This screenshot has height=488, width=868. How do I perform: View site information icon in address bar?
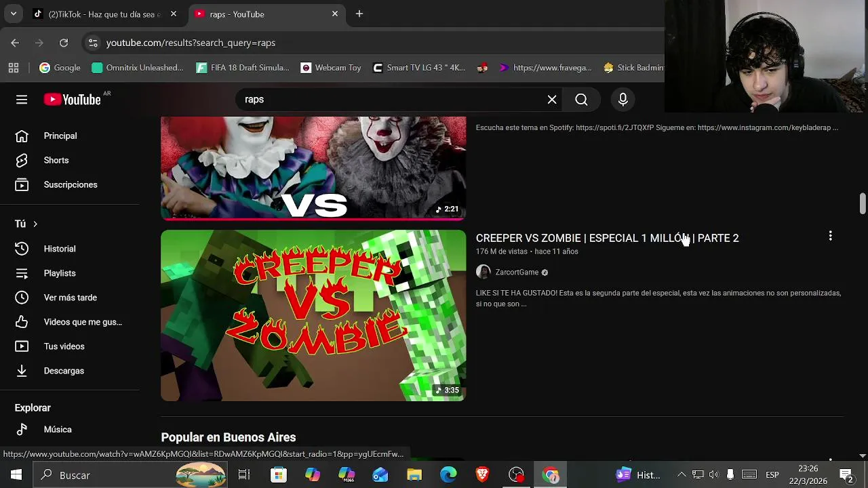(93, 43)
